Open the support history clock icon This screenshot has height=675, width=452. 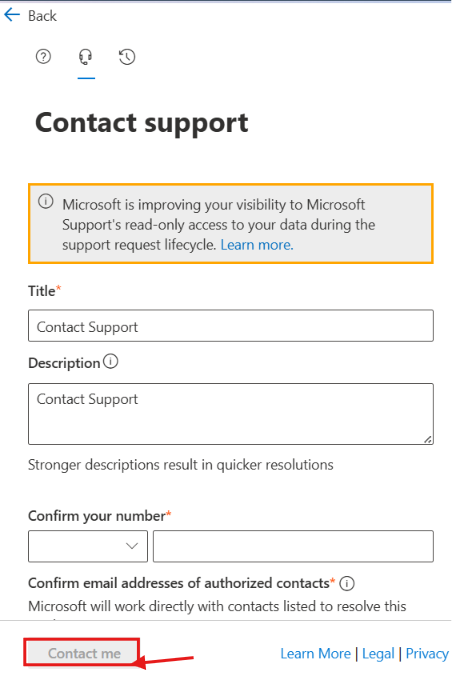click(127, 57)
